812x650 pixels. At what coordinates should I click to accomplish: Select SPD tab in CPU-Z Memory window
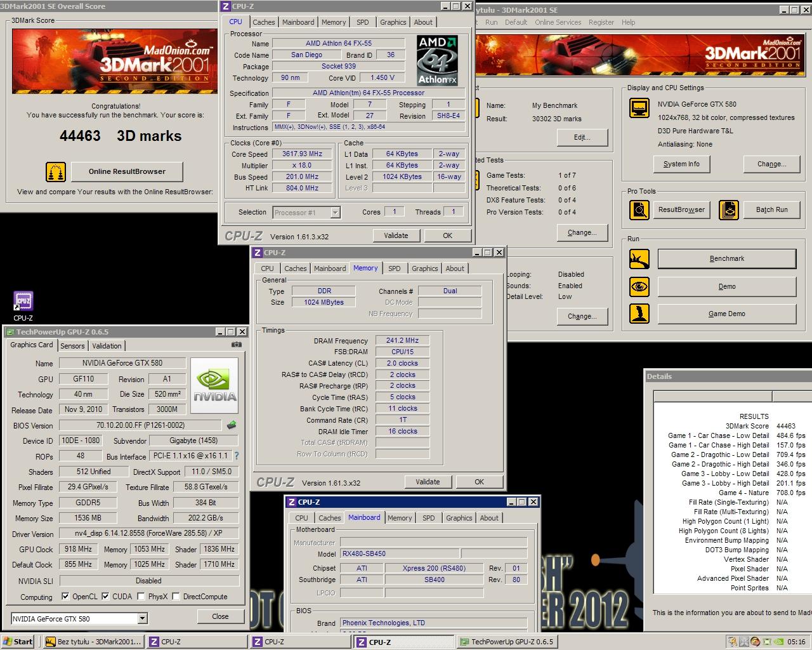pyautogui.click(x=395, y=269)
